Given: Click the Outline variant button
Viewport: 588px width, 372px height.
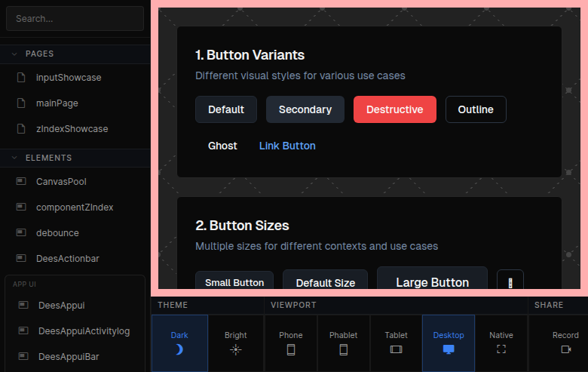Looking at the screenshot, I should tap(476, 109).
